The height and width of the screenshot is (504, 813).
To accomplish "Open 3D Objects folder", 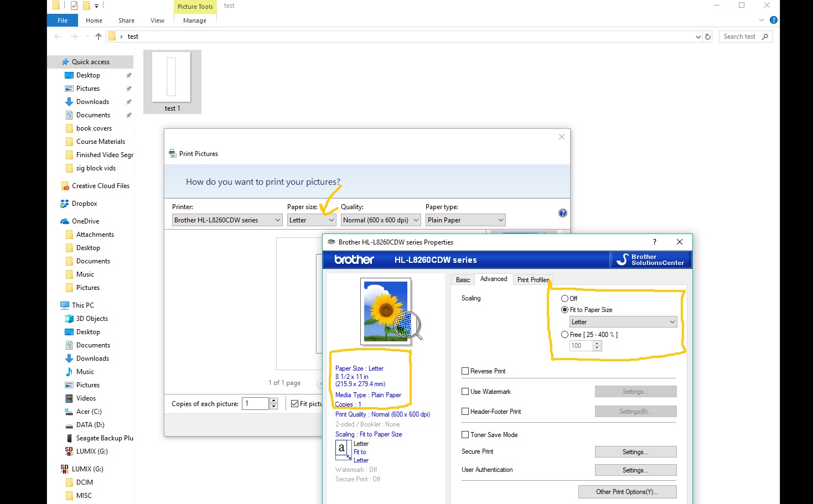I will pyautogui.click(x=92, y=319).
